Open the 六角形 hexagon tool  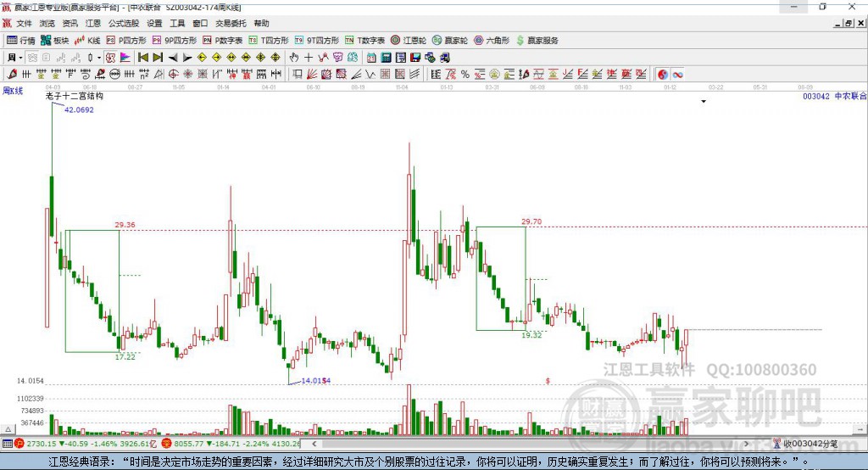pos(492,41)
